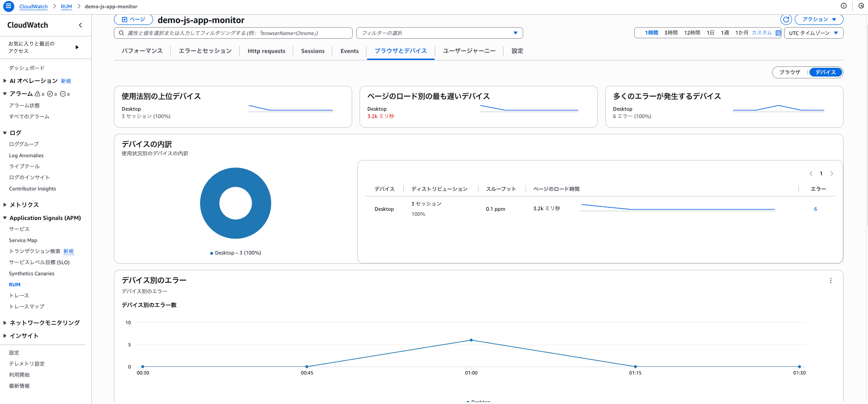Open the calendar custom range icon
The width and height of the screenshot is (868, 404).
pyautogui.click(x=778, y=33)
